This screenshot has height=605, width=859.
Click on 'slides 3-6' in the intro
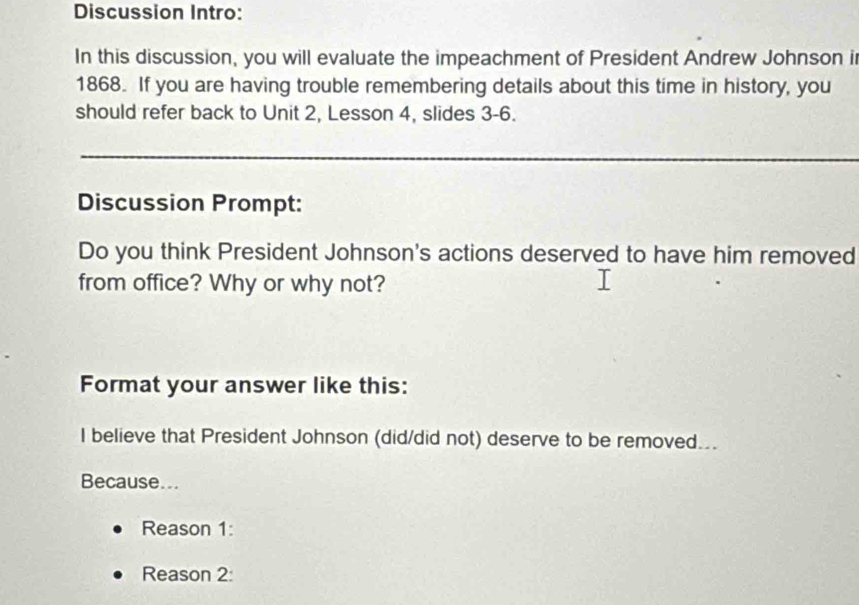click(468, 114)
